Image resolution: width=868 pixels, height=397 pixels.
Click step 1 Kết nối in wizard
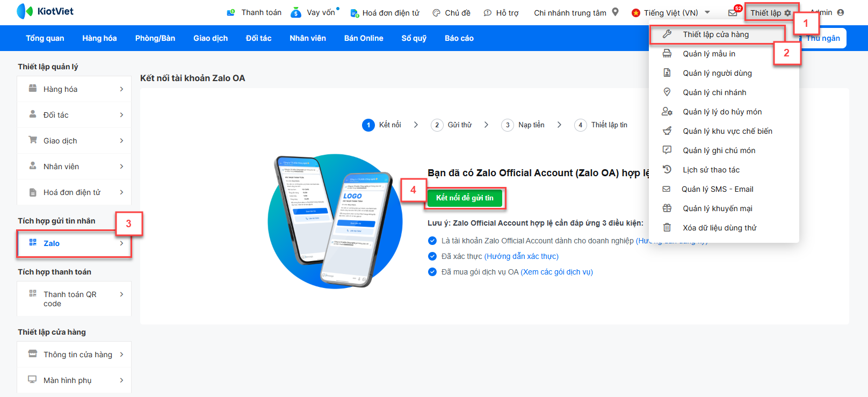[x=382, y=125]
